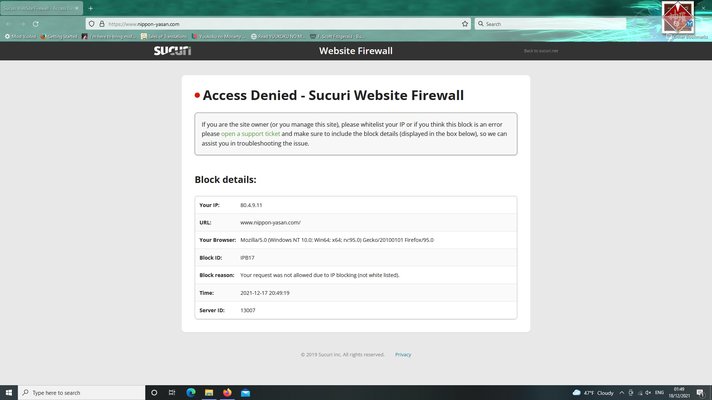The width and height of the screenshot is (712, 400).
Task: Open Task View in the taskbar
Action: click(x=172, y=393)
